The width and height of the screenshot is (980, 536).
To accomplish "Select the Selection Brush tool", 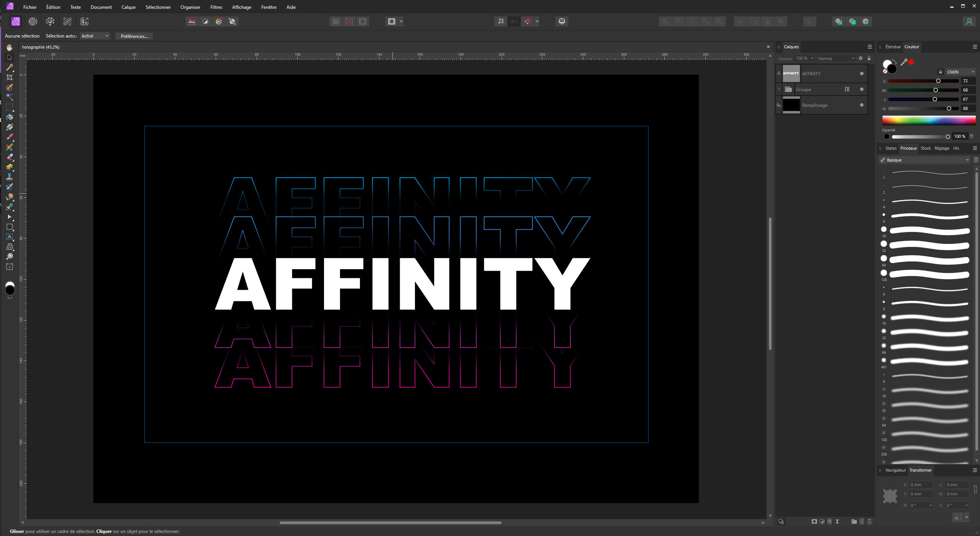I will [10, 87].
